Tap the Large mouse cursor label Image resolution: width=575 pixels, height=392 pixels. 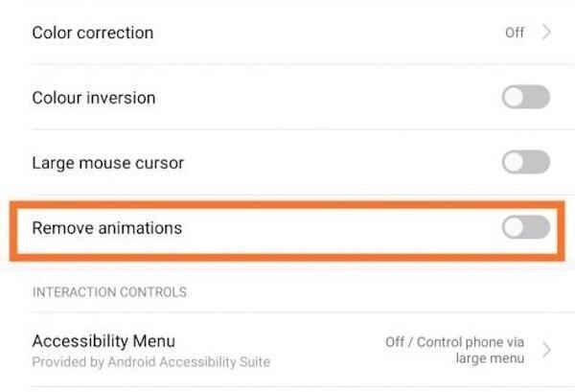tap(108, 163)
